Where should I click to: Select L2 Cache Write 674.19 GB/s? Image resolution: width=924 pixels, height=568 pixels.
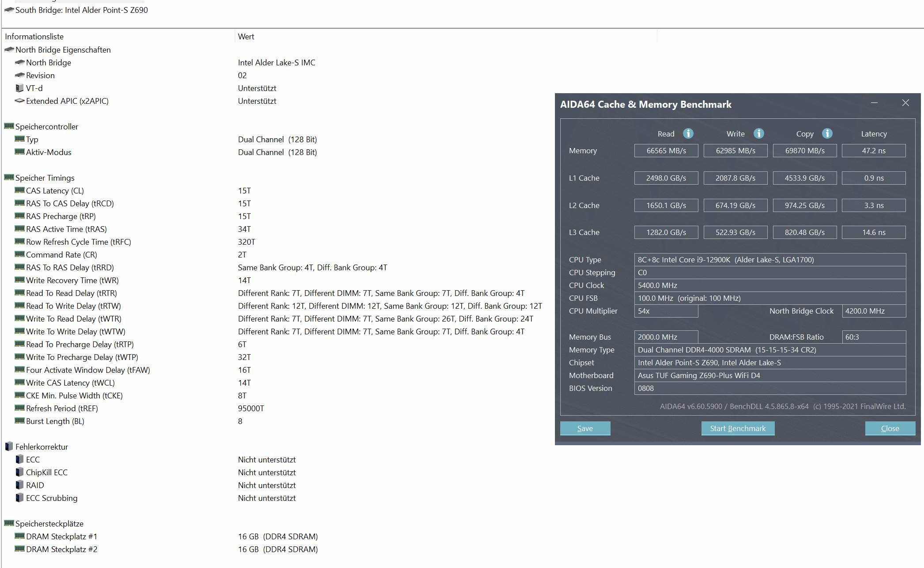click(x=735, y=205)
